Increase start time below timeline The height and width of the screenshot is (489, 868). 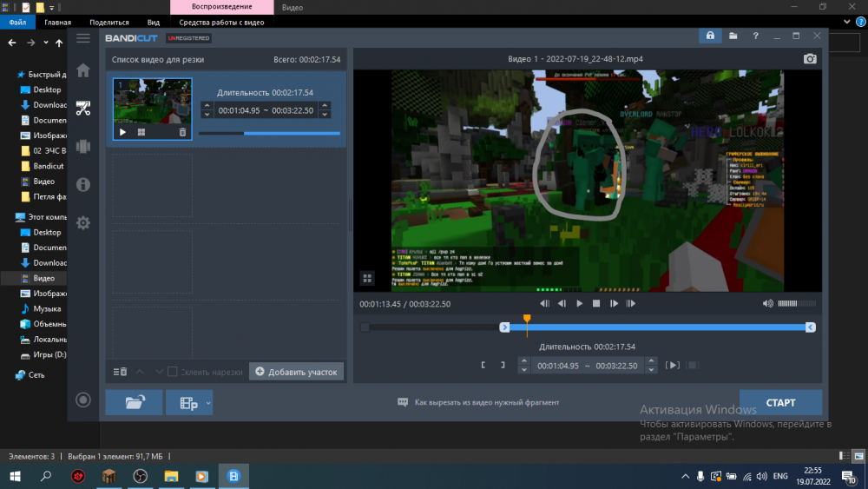click(523, 360)
